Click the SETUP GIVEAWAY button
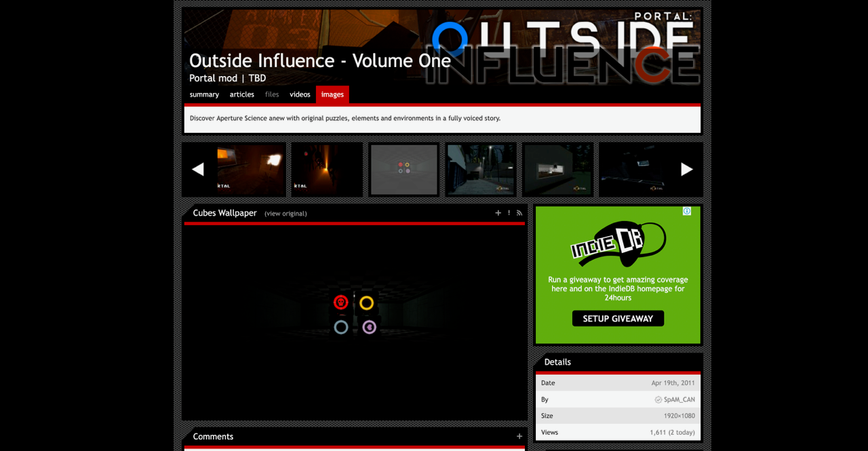This screenshot has height=451, width=868. click(x=618, y=318)
